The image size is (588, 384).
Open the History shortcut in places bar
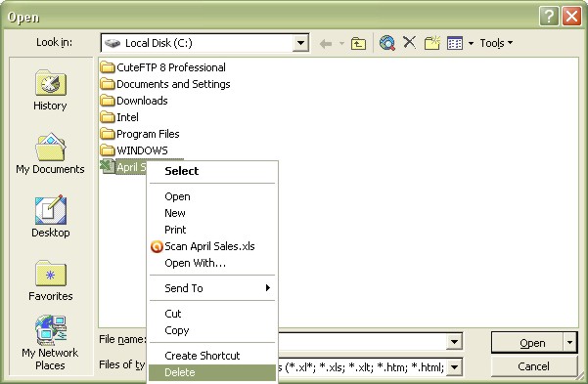(50, 90)
